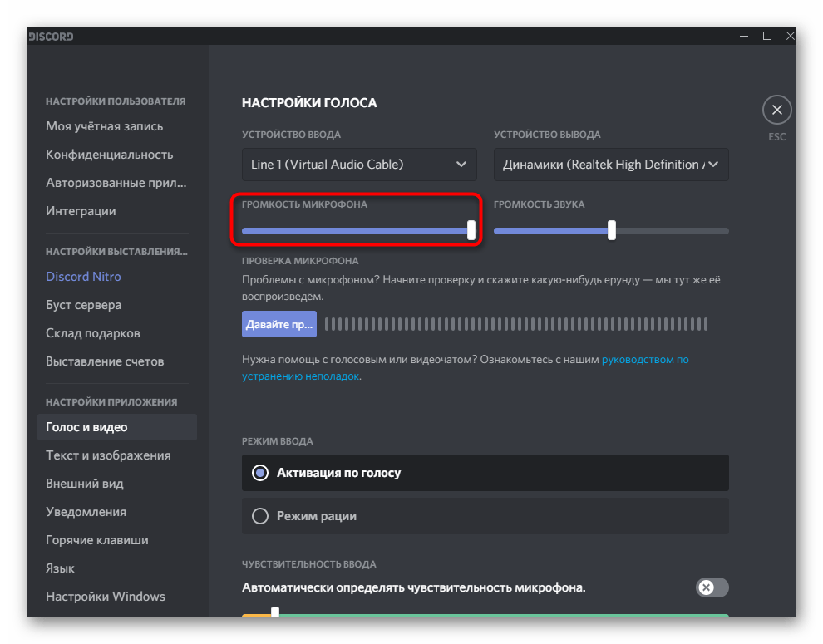Open 'Моя учётная запись' settings section
The width and height of the screenshot is (823, 644).
coord(105,126)
